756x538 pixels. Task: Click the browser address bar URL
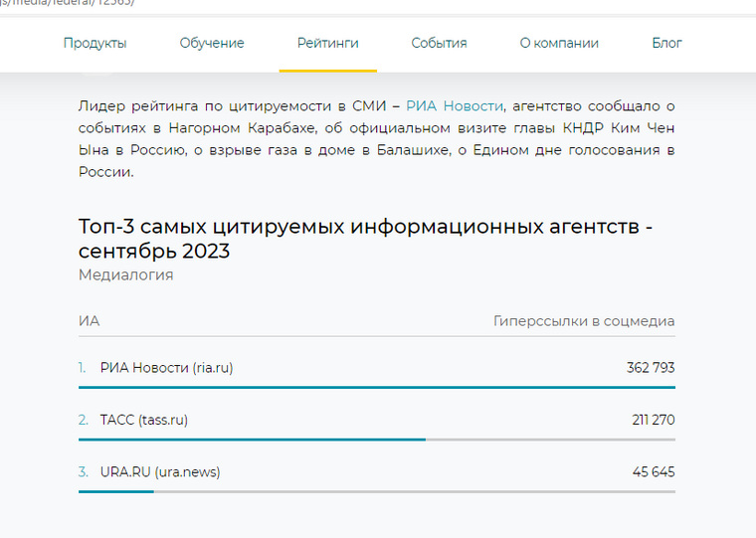pyautogui.click(x=68, y=3)
